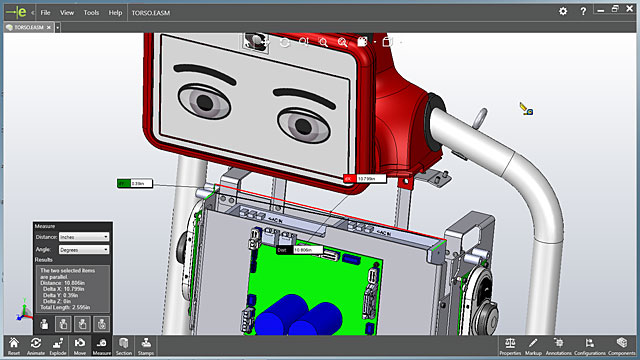Open the Stamps tool
The width and height of the screenshot is (640, 360).
pyautogui.click(x=146, y=346)
